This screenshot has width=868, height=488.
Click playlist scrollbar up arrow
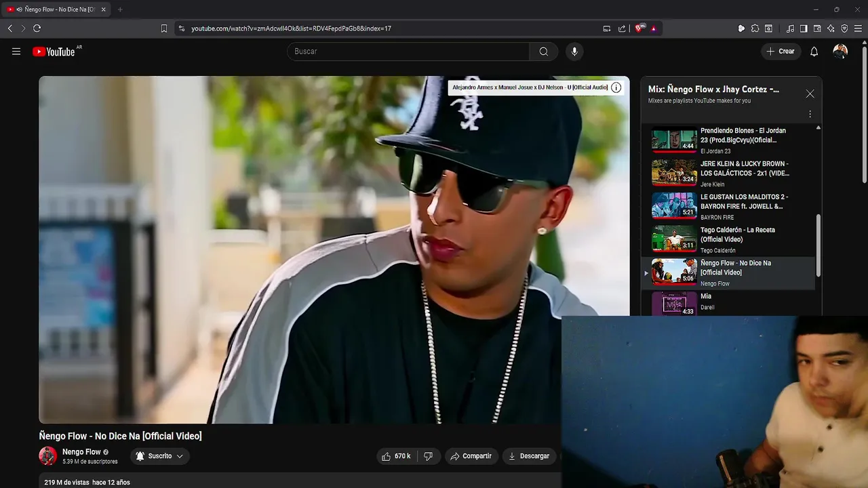tap(818, 127)
